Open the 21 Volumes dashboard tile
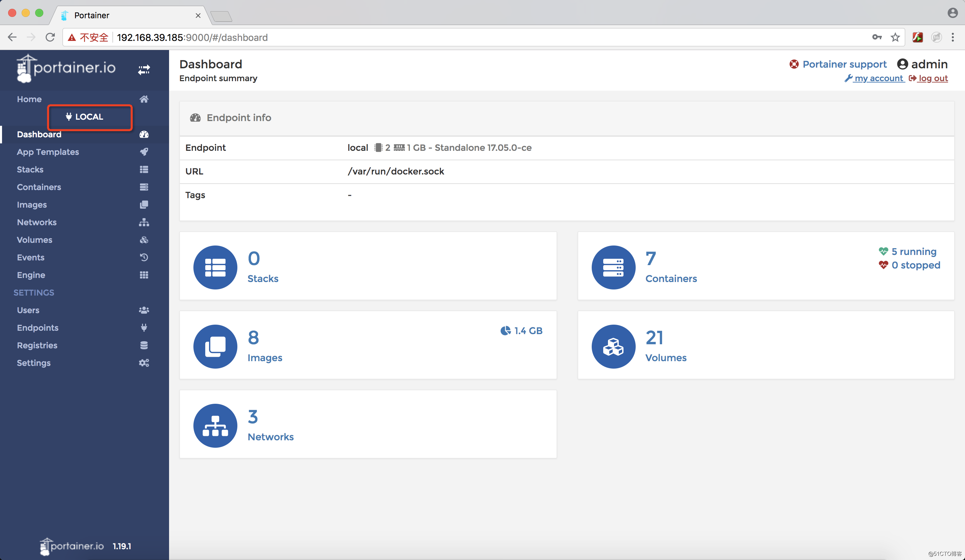 coord(766,345)
